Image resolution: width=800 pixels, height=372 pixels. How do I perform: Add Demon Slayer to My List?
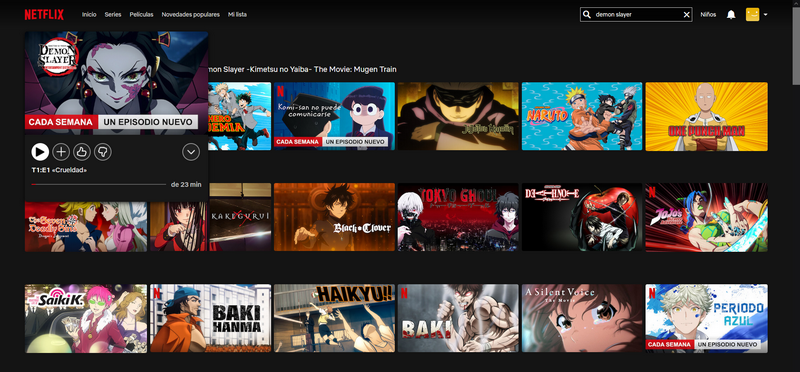pos(61,152)
